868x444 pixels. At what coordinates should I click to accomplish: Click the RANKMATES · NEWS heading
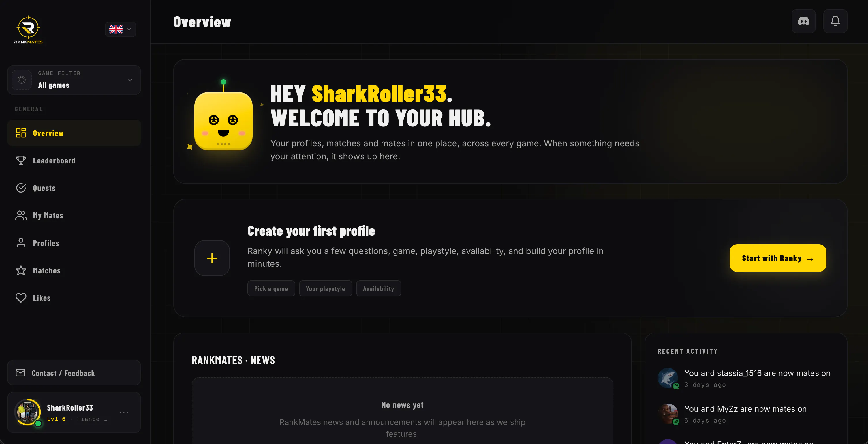pos(233,360)
